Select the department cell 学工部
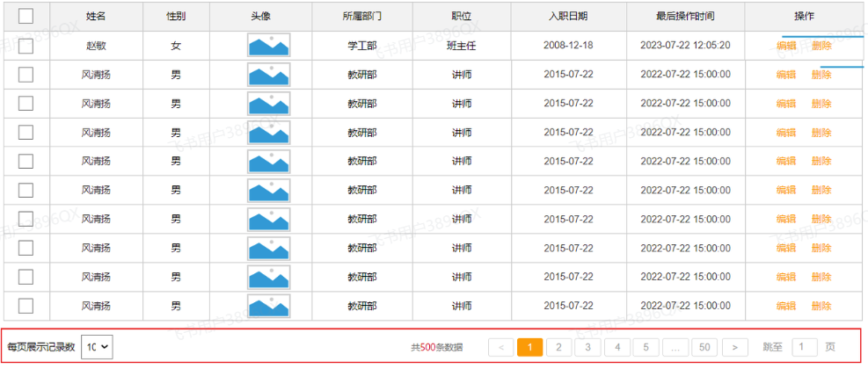This screenshot has height=369, width=868. pyautogui.click(x=362, y=46)
